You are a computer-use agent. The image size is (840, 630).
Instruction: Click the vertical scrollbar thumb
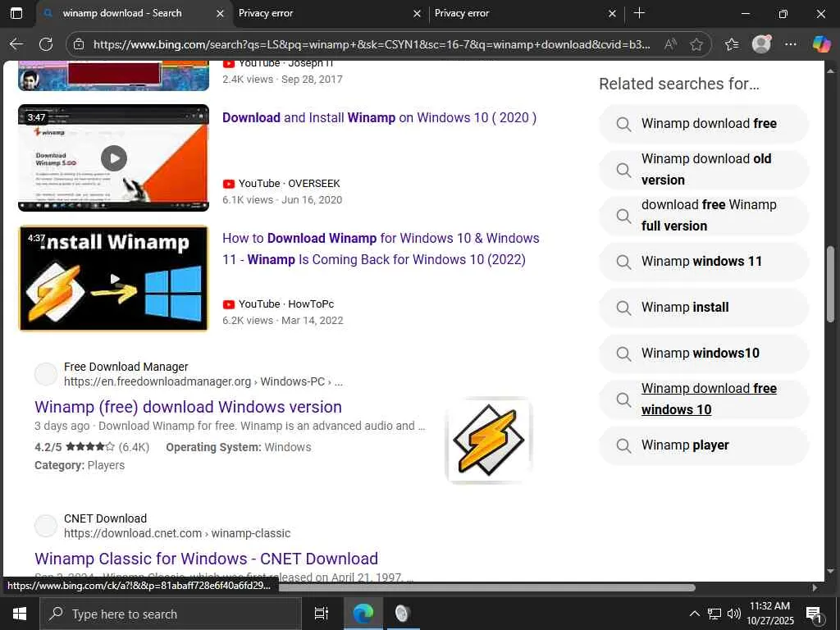tap(831, 284)
